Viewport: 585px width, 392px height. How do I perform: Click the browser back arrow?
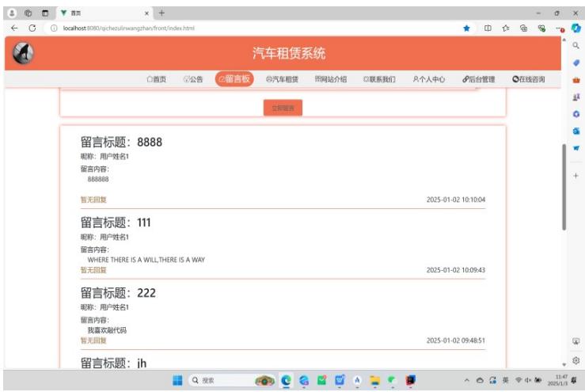tap(14, 28)
